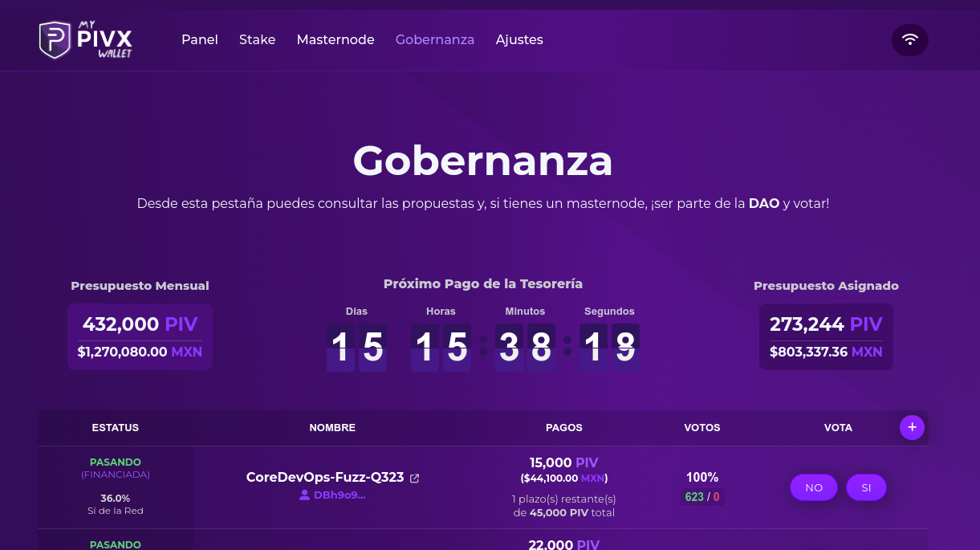Click the 36.0% Sí de la Red value
The width and height of the screenshot is (980, 550).
(116, 504)
